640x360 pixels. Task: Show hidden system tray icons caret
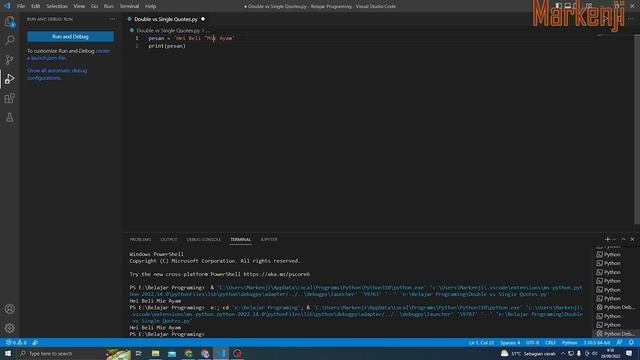click(563, 353)
